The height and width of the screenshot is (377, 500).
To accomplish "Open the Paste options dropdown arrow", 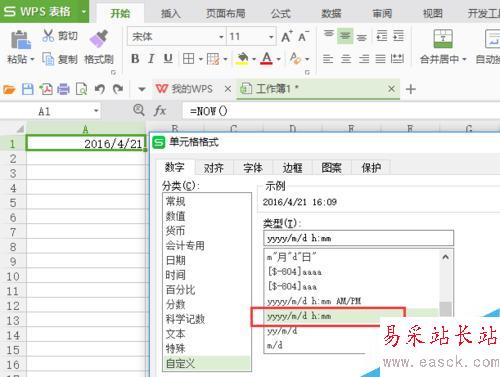I will point(32,59).
